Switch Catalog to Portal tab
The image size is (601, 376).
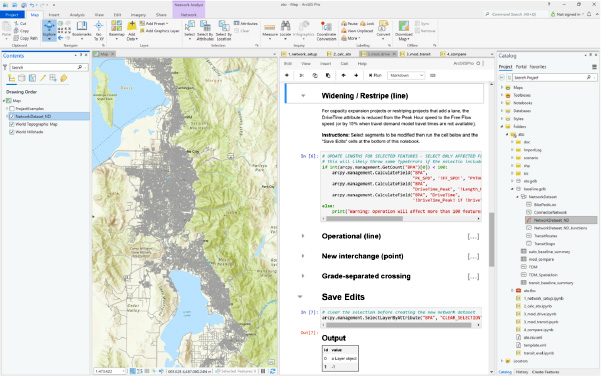tap(521, 67)
